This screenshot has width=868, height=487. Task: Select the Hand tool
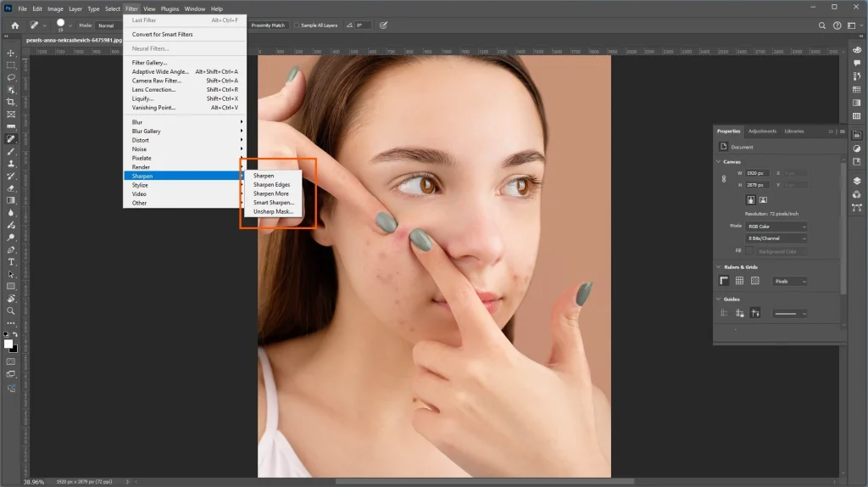[10, 299]
